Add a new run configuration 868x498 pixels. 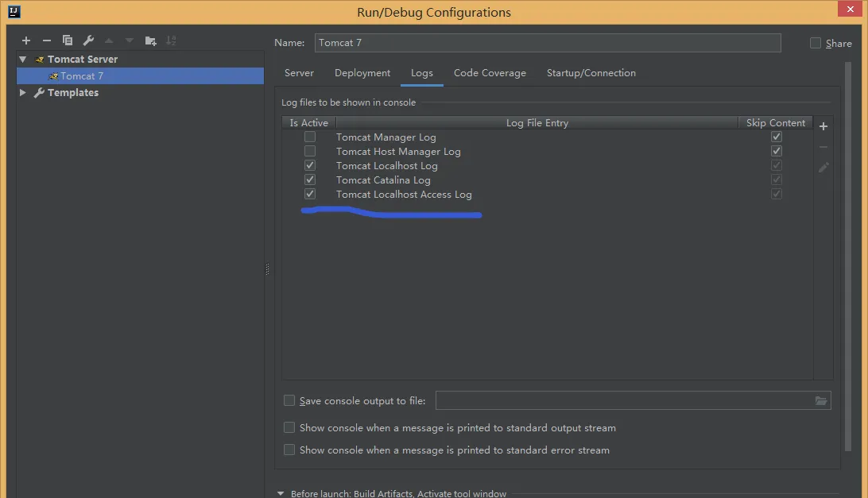point(26,41)
